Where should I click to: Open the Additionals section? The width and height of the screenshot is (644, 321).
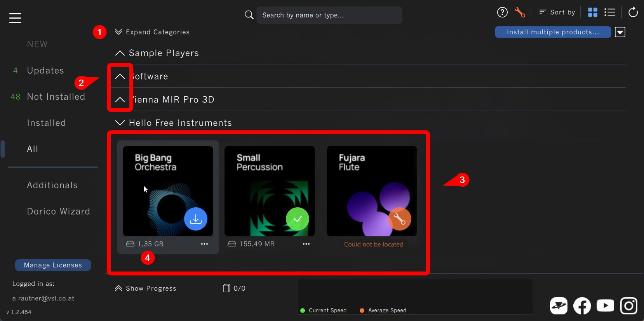tap(52, 185)
